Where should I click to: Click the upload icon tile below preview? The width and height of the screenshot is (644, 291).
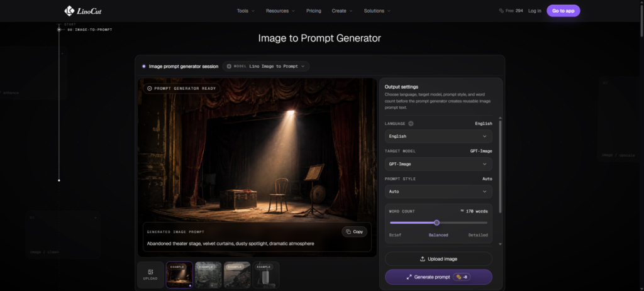pos(150,275)
